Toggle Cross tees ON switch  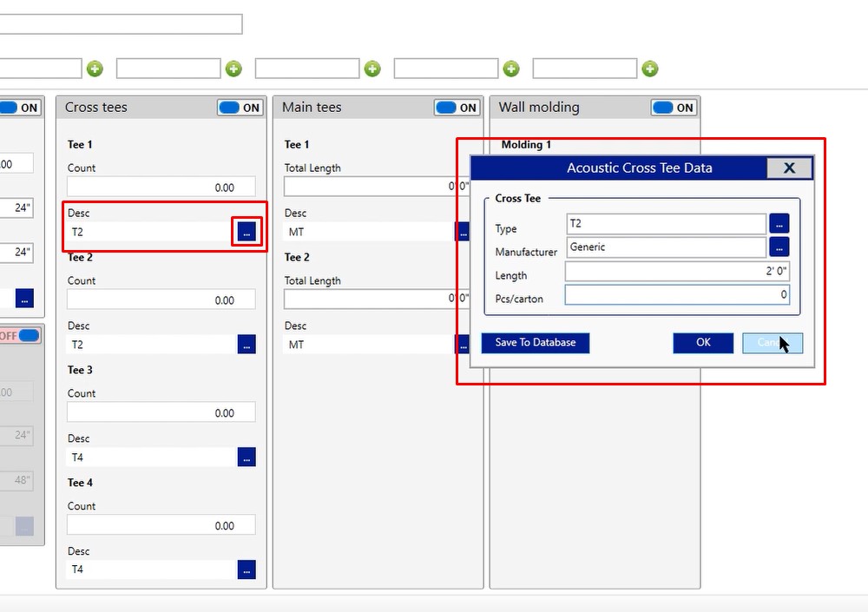point(240,108)
